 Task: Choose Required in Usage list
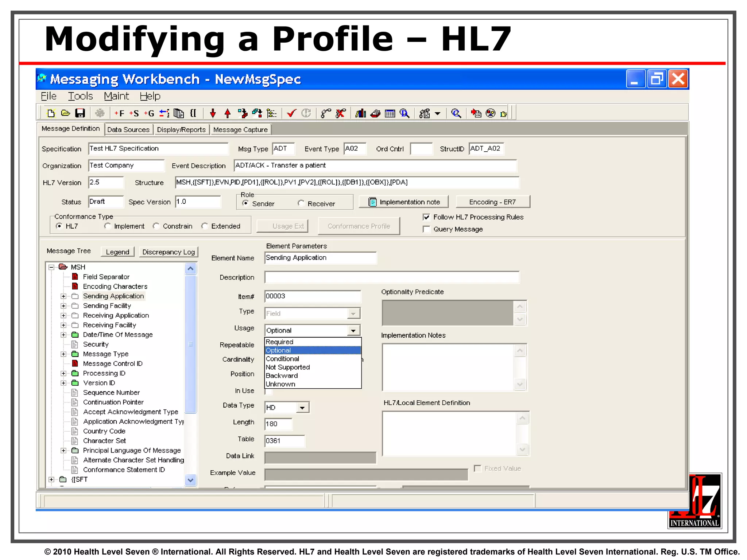313,342
